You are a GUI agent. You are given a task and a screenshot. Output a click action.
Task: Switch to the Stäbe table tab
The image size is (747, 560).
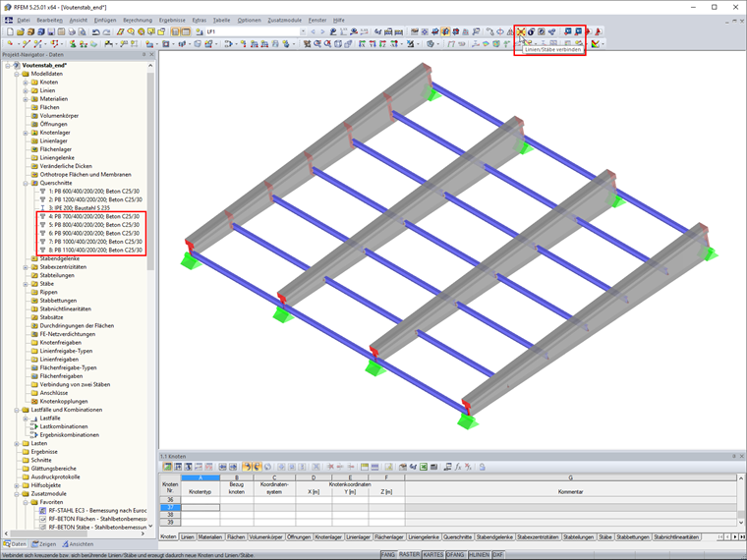click(605, 537)
